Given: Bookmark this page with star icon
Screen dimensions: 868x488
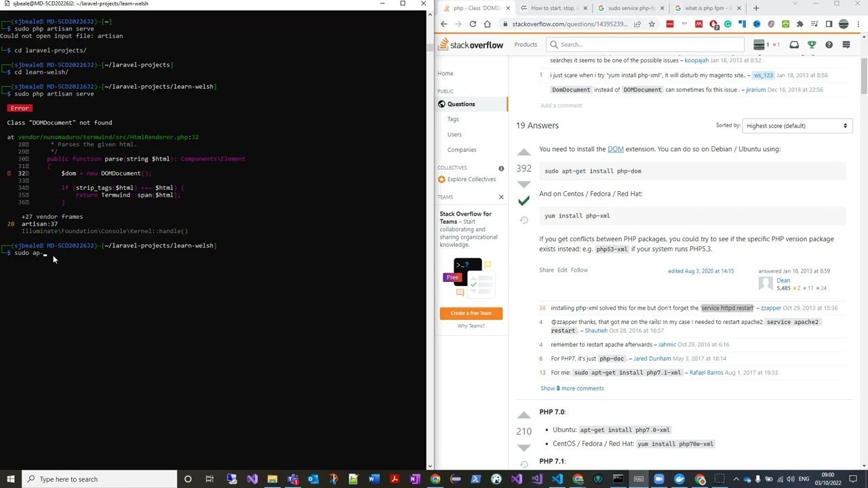Looking at the screenshot, I should pos(652,24).
